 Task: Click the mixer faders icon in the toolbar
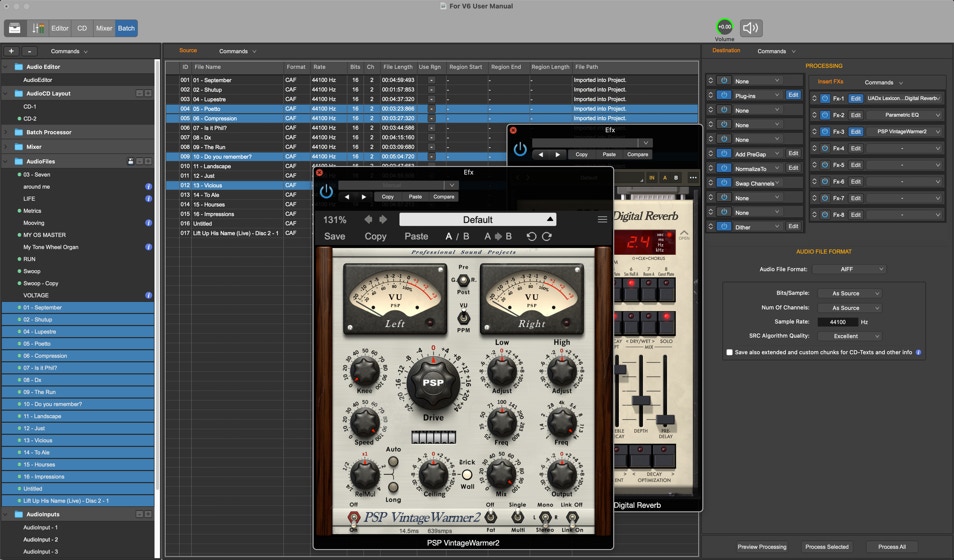coord(37,28)
